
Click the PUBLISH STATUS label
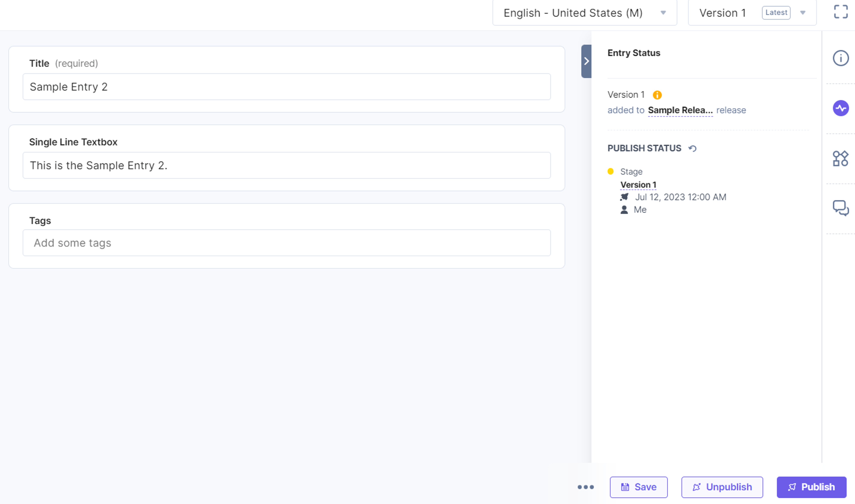644,148
